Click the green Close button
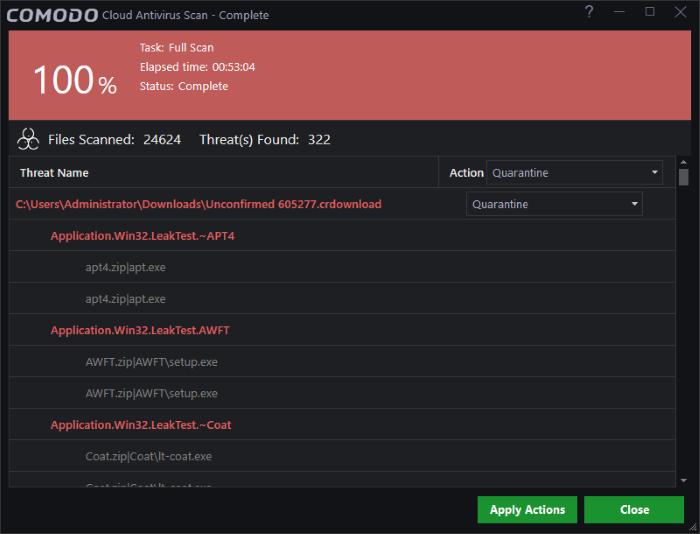Image resolution: width=700 pixels, height=534 pixels. [634, 509]
